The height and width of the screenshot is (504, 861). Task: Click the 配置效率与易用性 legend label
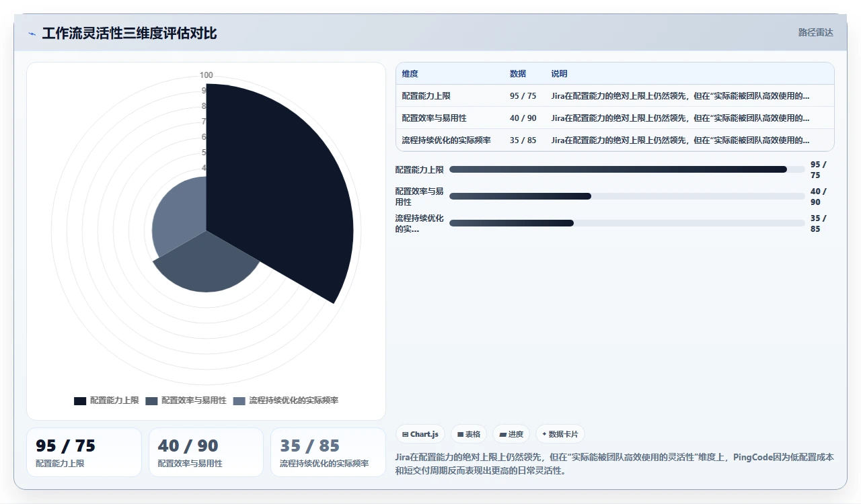194,401
